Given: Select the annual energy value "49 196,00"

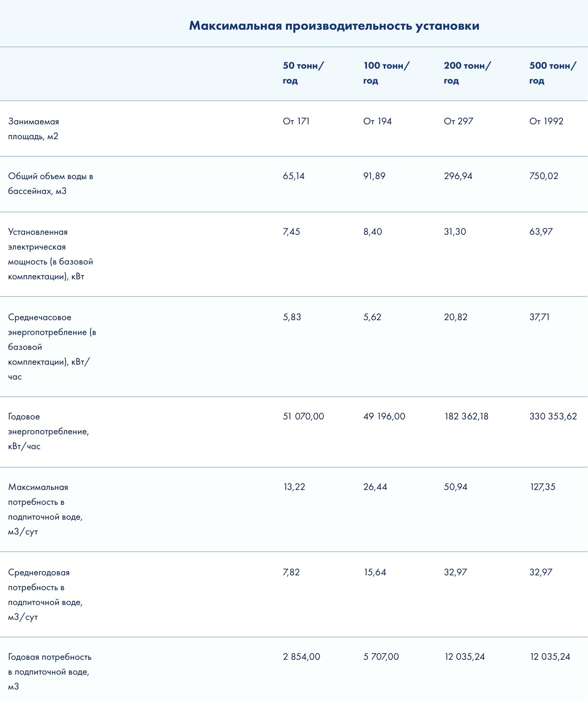Looking at the screenshot, I should [x=384, y=417].
